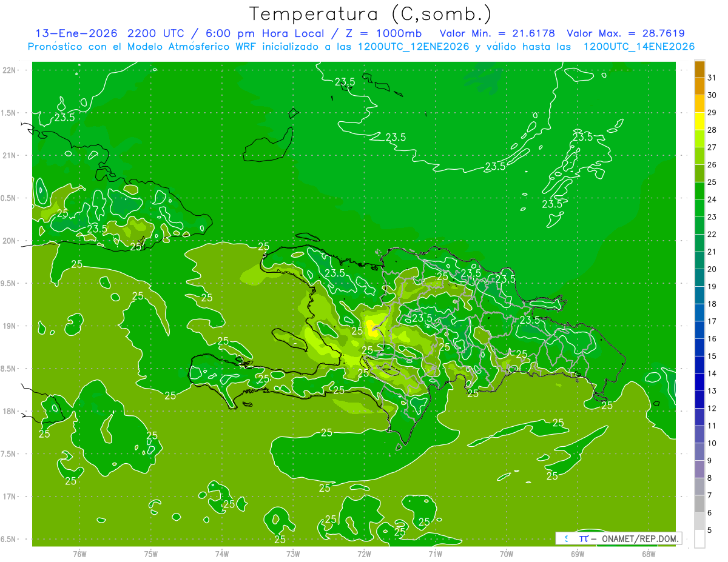Click the legend value "12"

712,408
